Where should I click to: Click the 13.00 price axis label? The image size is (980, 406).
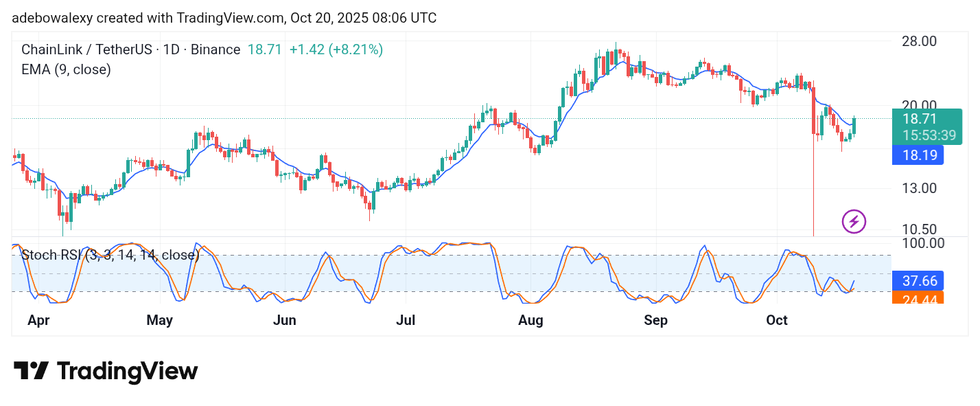tap(919, 188)
